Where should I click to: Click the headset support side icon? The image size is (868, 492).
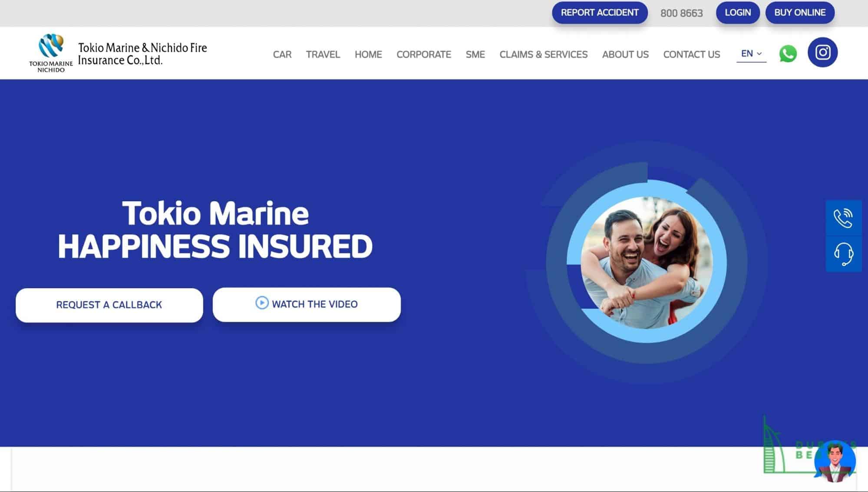coord(843,254)
